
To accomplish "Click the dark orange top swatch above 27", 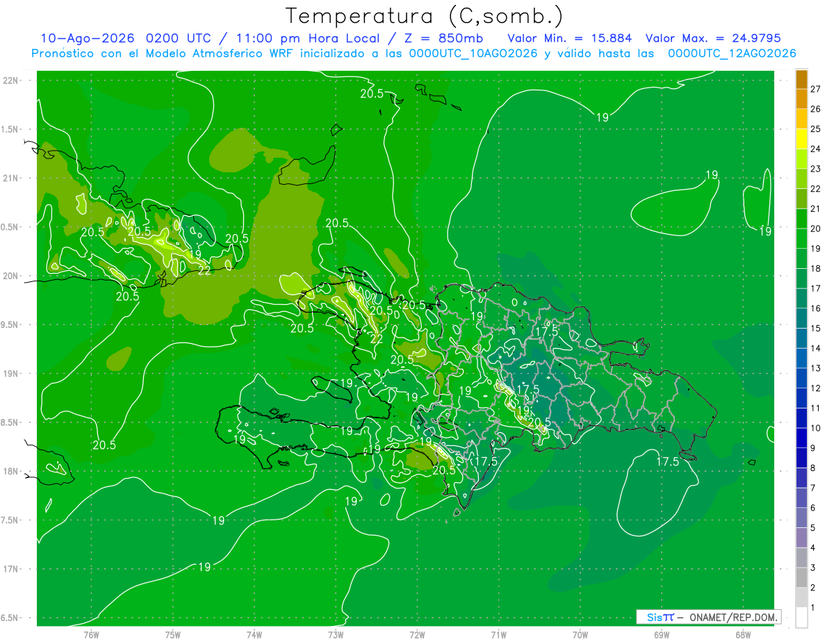I will tap(801, 79).
